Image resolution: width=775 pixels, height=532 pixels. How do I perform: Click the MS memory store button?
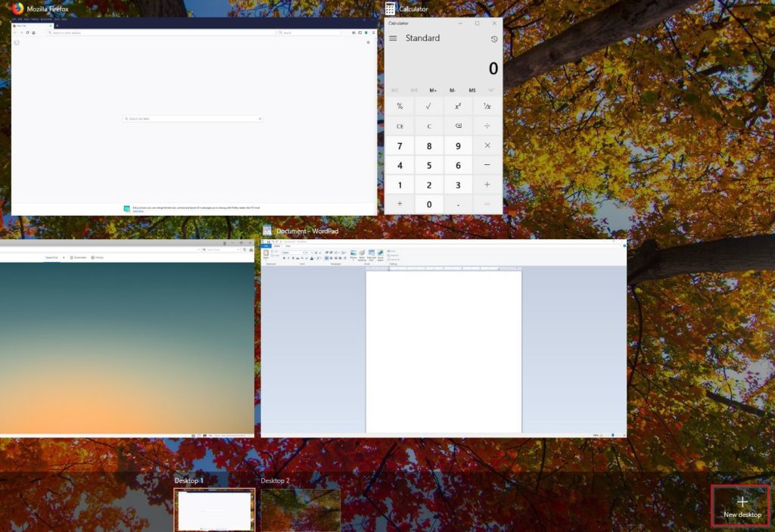472,91
